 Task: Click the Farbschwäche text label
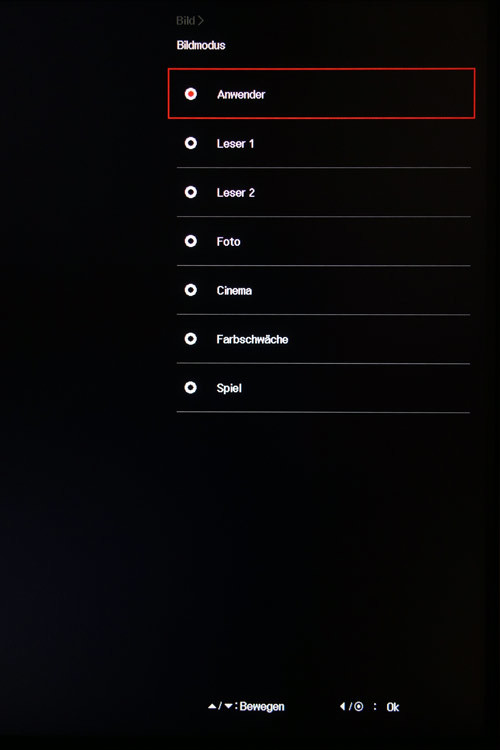(x=252, y=339)
